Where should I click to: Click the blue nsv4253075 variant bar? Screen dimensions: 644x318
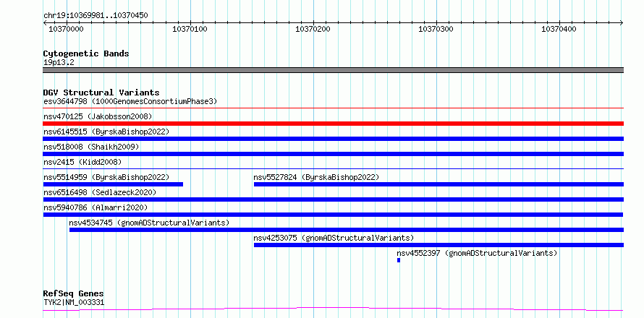click(438, 245)
